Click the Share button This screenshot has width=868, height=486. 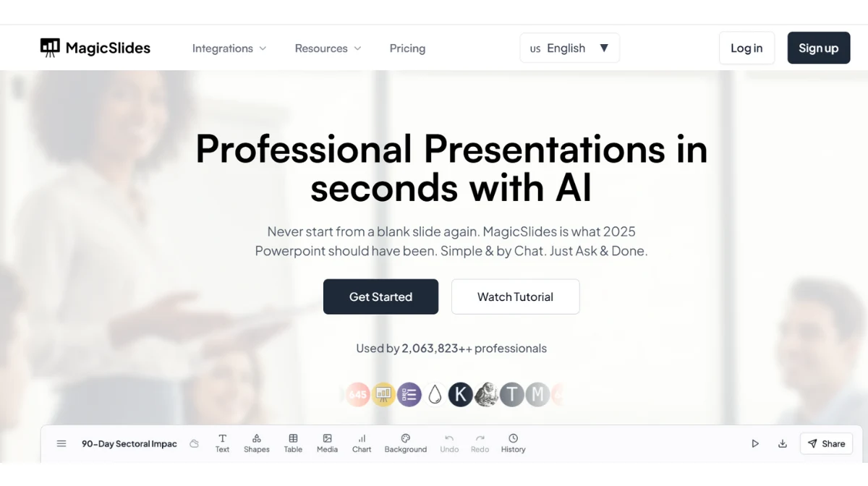tap(826, 444)
